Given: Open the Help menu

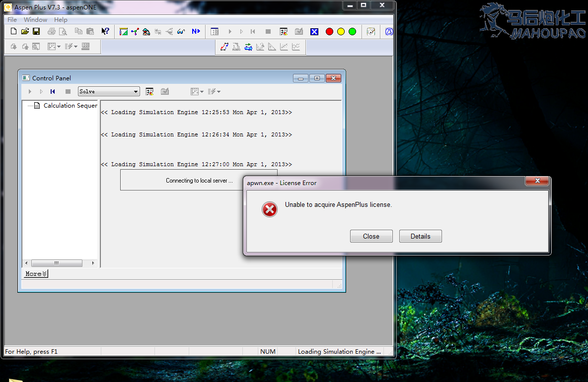Looking at the screenshot, I should coord(61,19).
